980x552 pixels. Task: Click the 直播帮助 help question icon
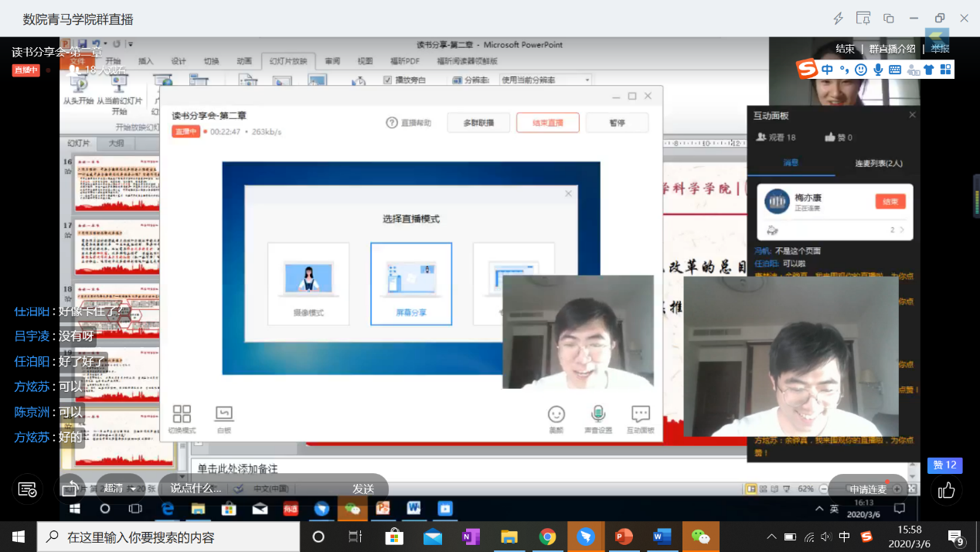tap(392, 123)
